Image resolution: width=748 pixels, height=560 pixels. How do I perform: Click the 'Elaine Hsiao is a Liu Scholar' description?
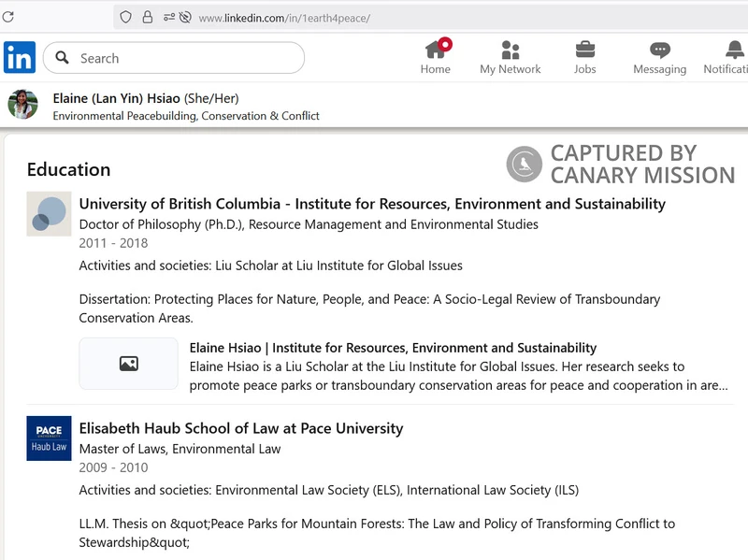coord(458,376)
